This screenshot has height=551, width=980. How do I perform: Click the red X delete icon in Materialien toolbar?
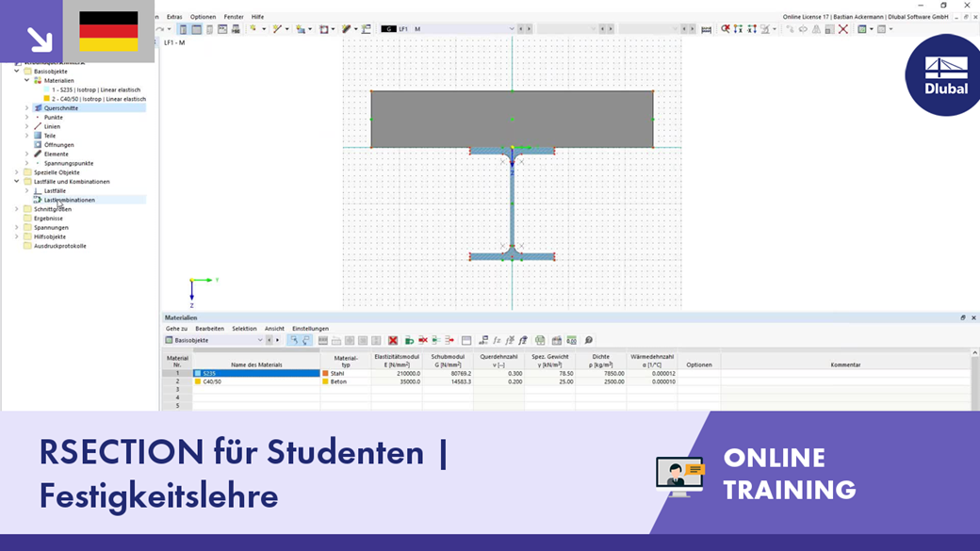pos(393,340)
